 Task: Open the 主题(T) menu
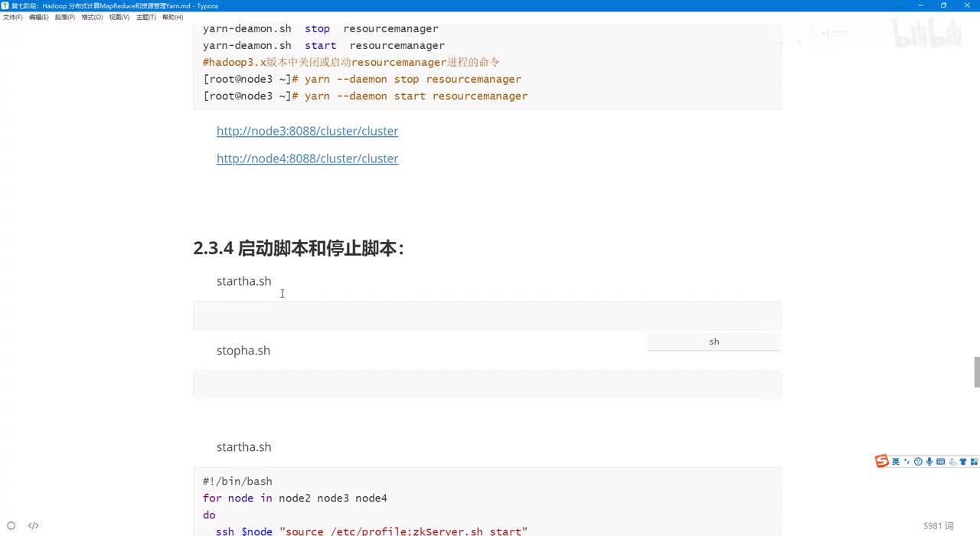[x=145, y=17]
